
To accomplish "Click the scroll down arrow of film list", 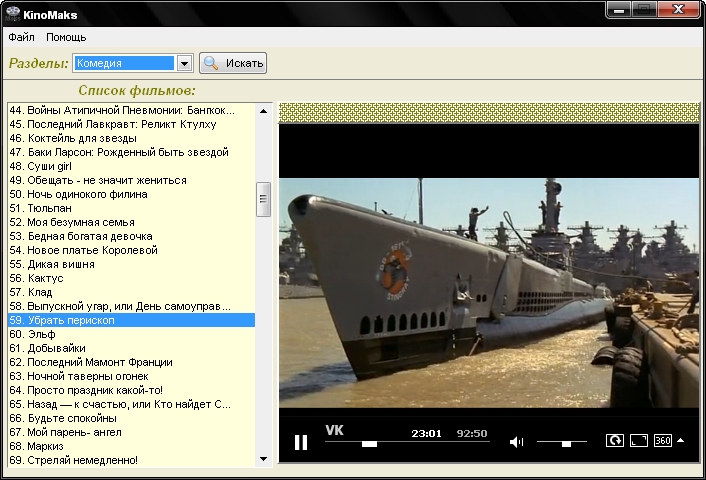I will click(x=263, y=459).
